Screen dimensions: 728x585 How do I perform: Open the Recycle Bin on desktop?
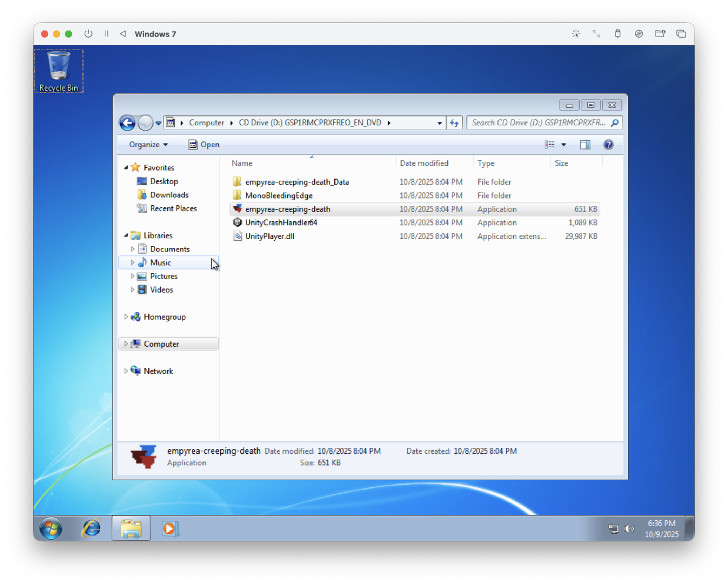tap(58, 71)
